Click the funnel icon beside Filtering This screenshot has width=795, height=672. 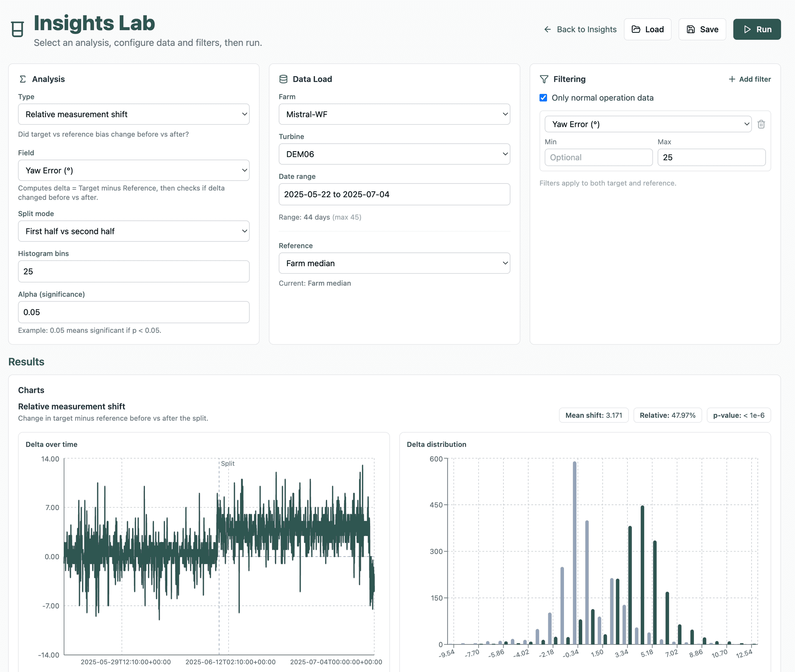[x=544, y=79]
